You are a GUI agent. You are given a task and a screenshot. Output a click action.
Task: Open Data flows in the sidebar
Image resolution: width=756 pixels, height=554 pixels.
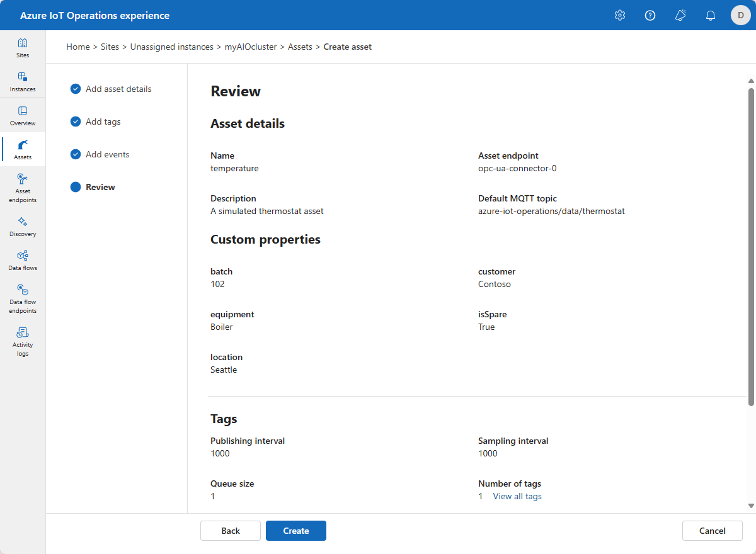[23, 261]
